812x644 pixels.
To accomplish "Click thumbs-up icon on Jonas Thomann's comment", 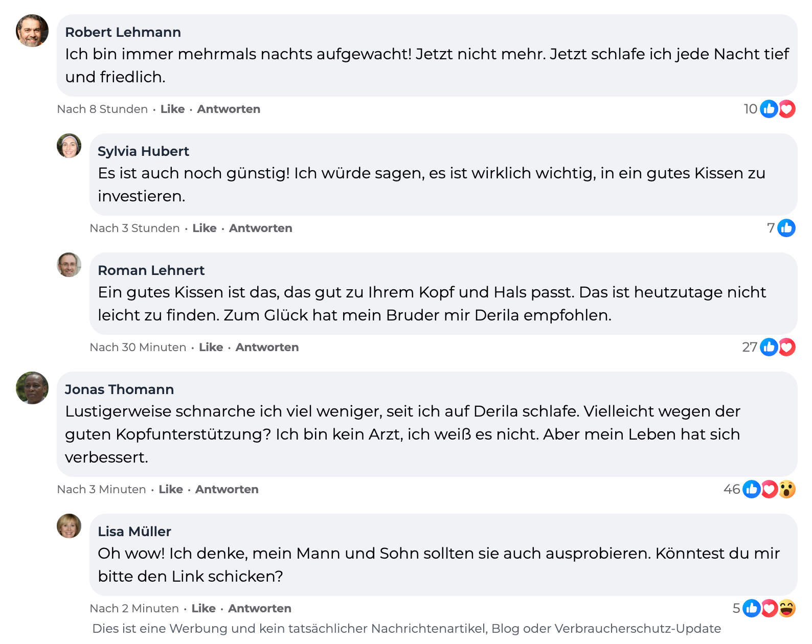I will (752, 489).
